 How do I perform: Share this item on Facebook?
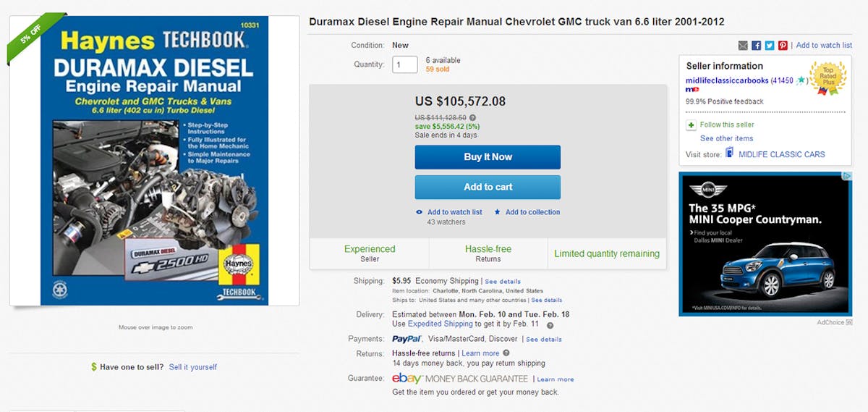tap(757, 46)
